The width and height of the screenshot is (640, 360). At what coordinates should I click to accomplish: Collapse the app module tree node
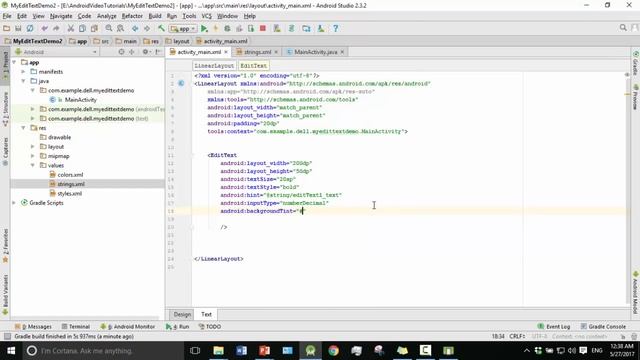(14, 62)
